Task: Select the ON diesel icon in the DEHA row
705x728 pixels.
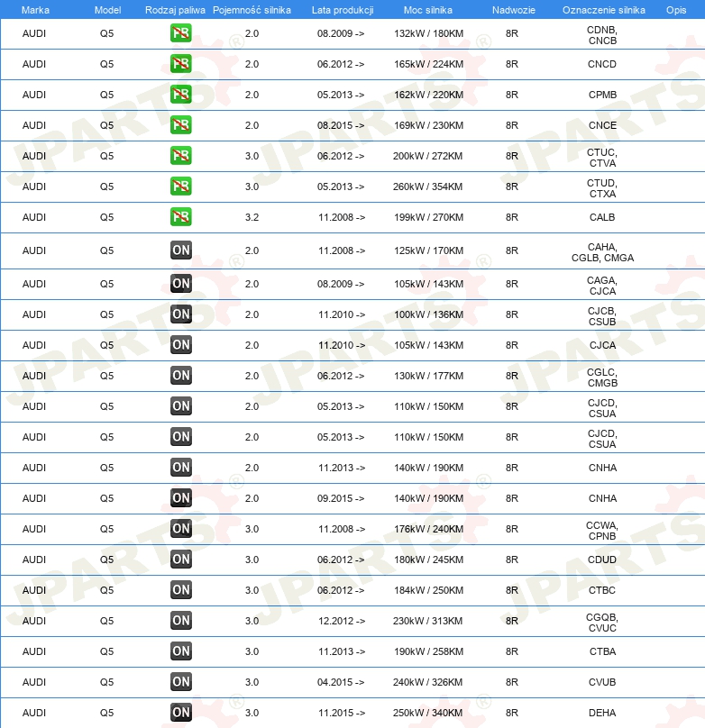Action: [x=180, y=713]
